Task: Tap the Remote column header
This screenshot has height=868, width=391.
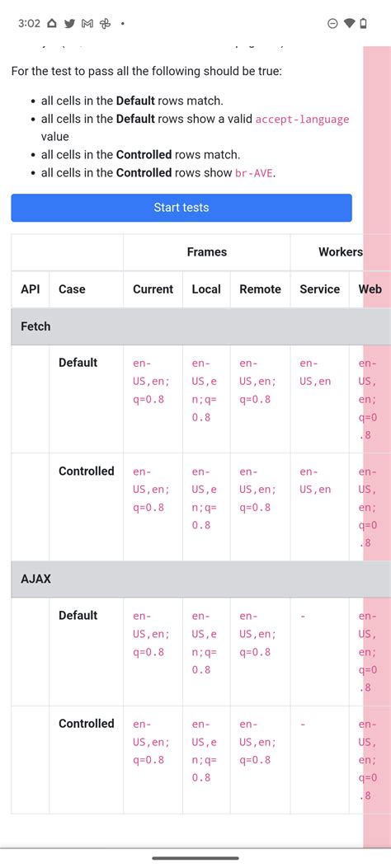Action: click(261, 289)
